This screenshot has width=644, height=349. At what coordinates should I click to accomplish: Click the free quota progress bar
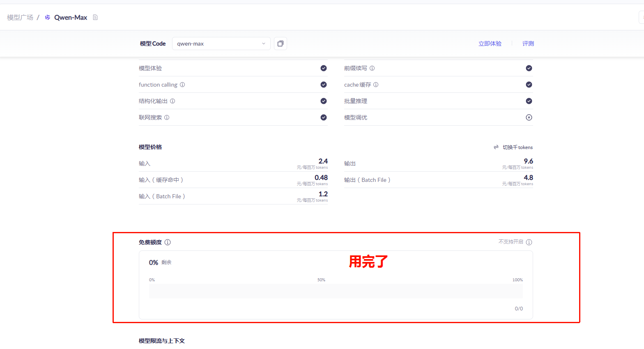[x=336, y=291]
